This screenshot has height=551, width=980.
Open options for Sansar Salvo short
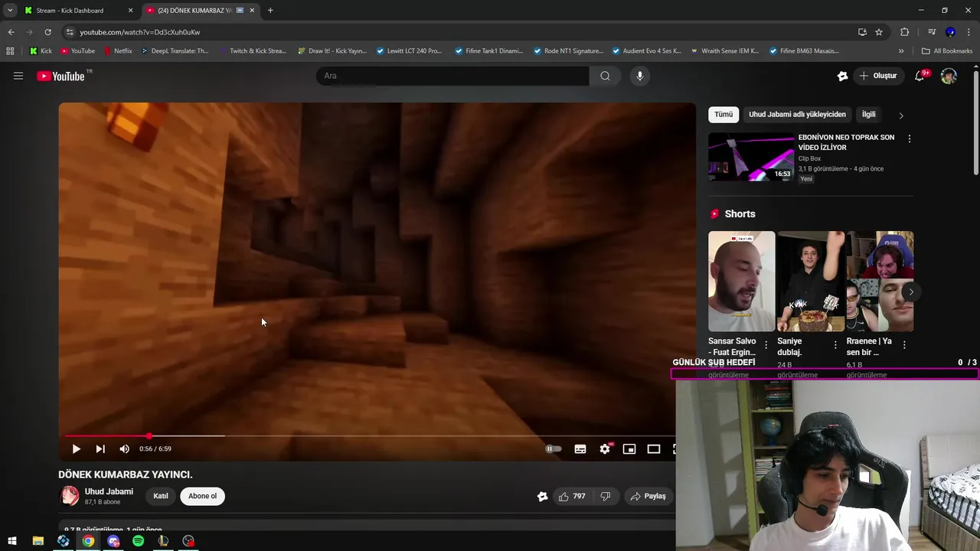[766, 345]
